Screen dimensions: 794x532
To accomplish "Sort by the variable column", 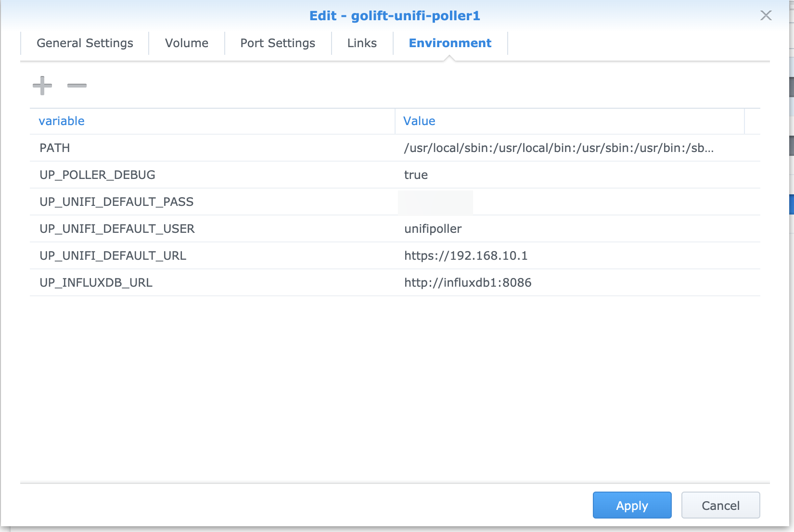I will click(61, 121).
